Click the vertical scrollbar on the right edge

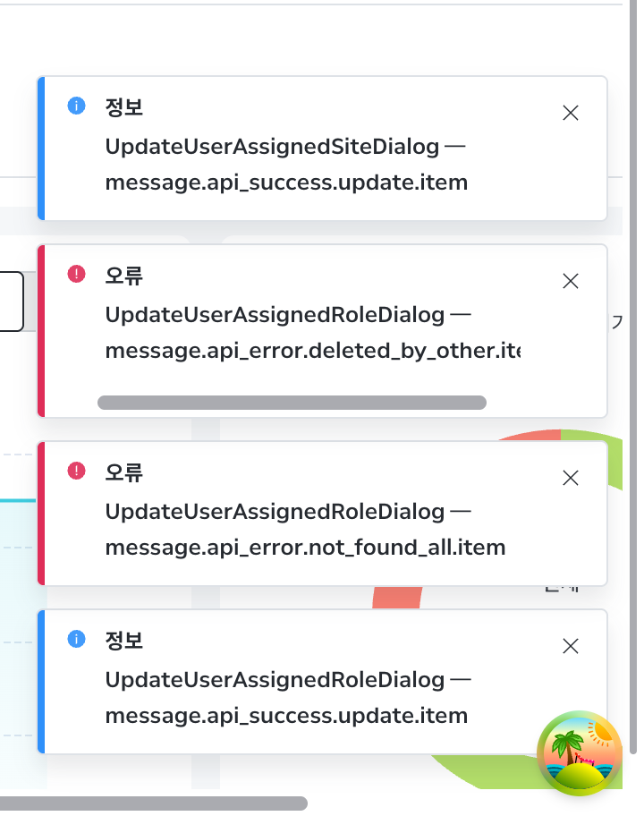coord(633,377)
